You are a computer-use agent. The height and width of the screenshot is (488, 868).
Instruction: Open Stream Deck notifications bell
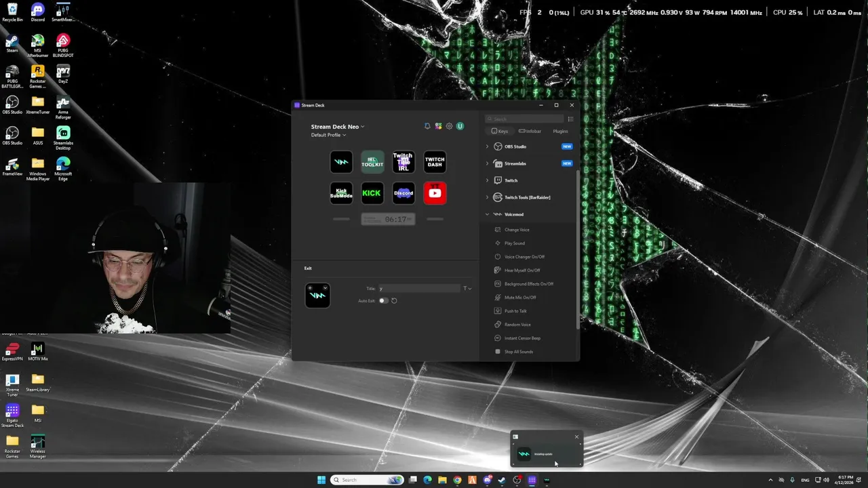[x=427, y=126]
